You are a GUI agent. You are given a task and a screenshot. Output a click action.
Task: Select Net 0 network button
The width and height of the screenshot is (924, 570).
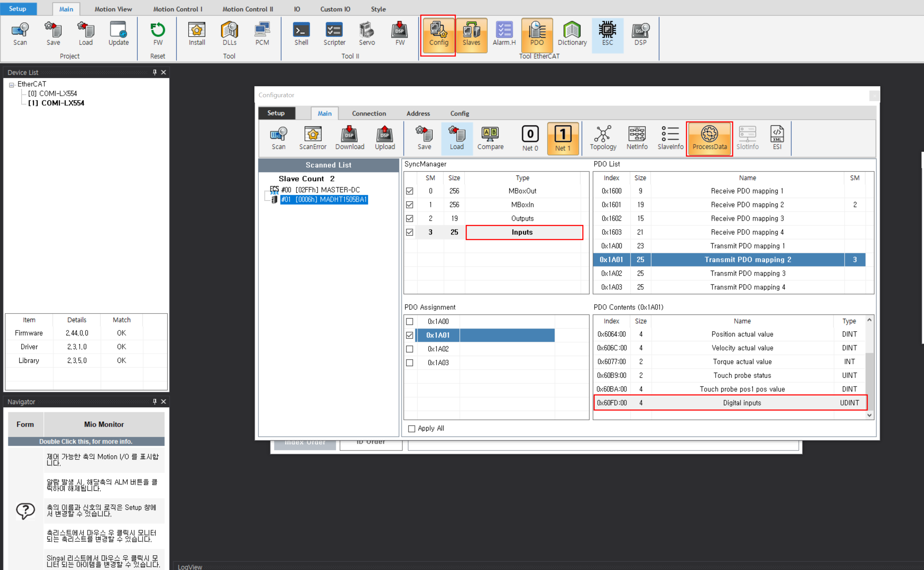click(x=530, y=138)
